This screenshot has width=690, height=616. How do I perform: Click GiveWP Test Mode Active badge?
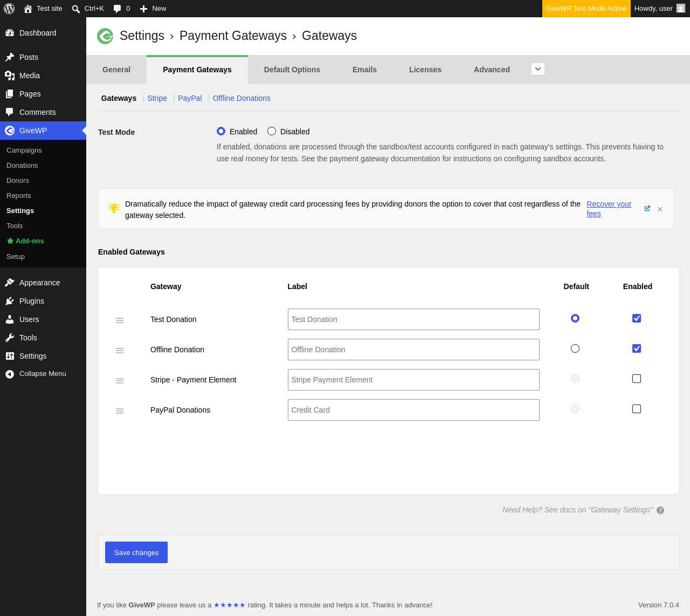pos(586,9)
